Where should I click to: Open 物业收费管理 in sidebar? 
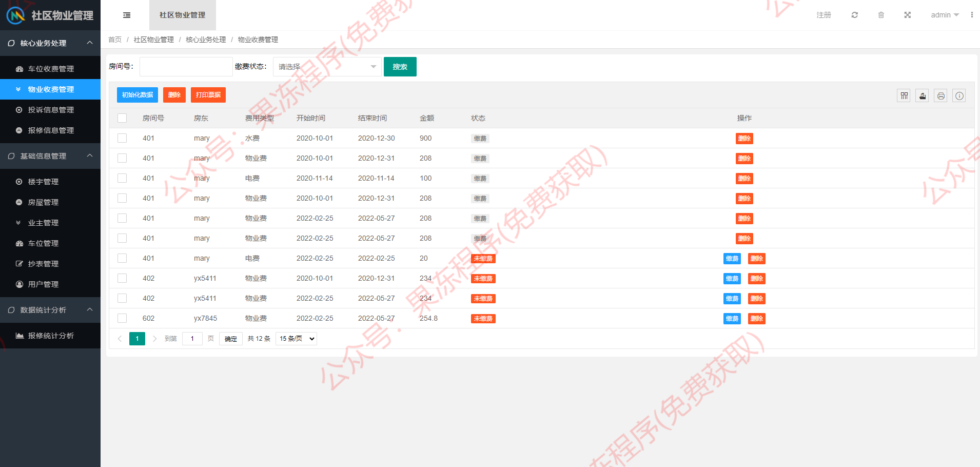click(x=50, y=89)
